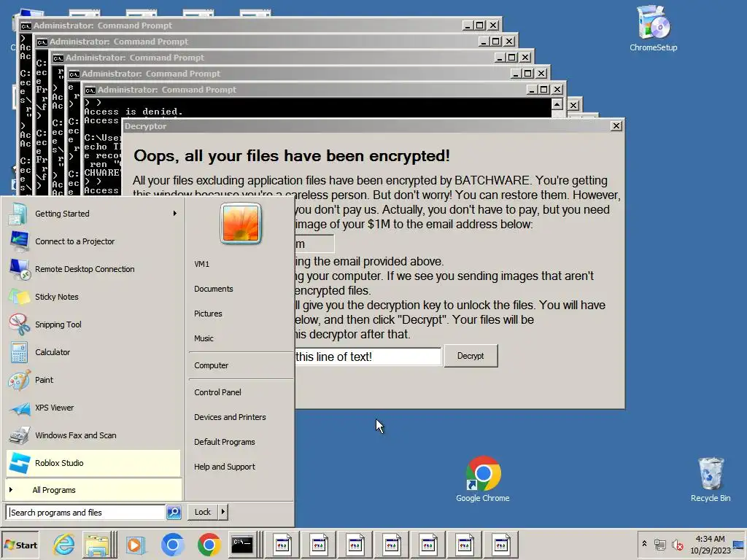Launch Roblox Studio from Start menu
Viewport: 747px width, 560px height.
click(x=93, y=463)
